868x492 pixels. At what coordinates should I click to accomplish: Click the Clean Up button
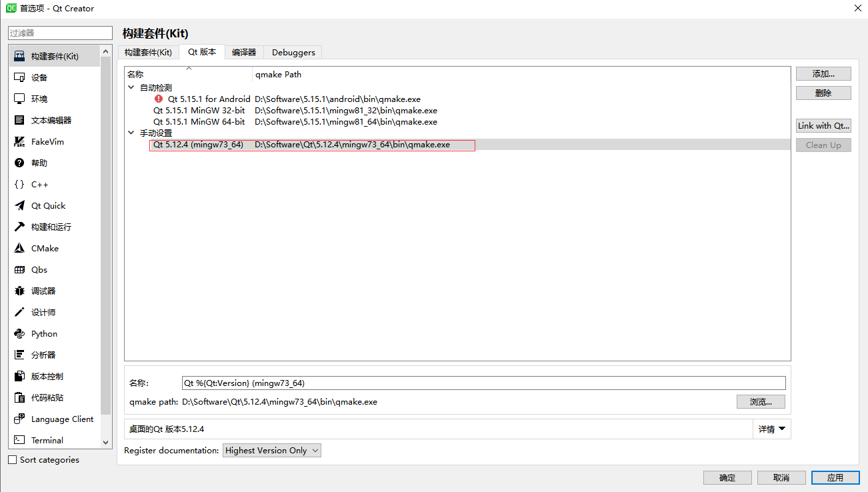pos(823,145)
